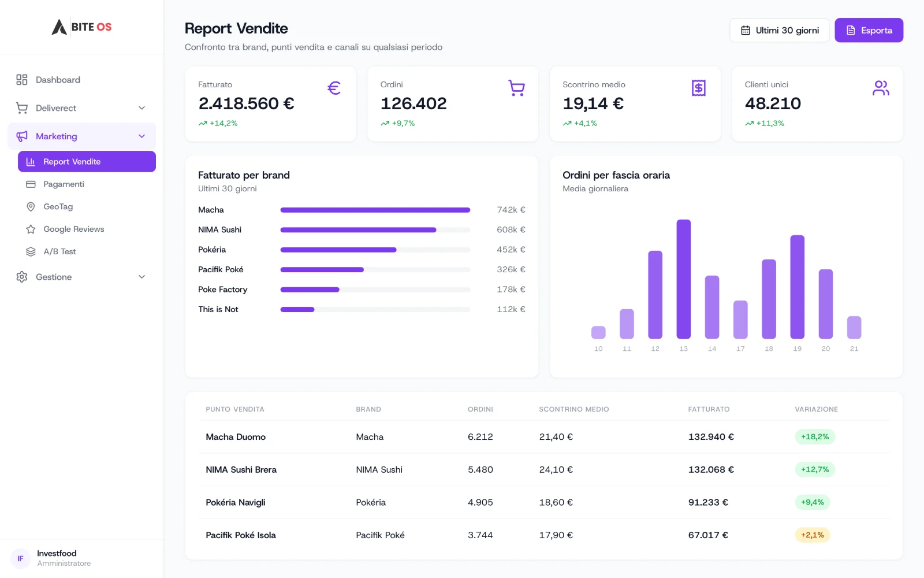Expand the Gestione menu chevron
This screenshot has height=578, width=924.
[x=142, y=277]
